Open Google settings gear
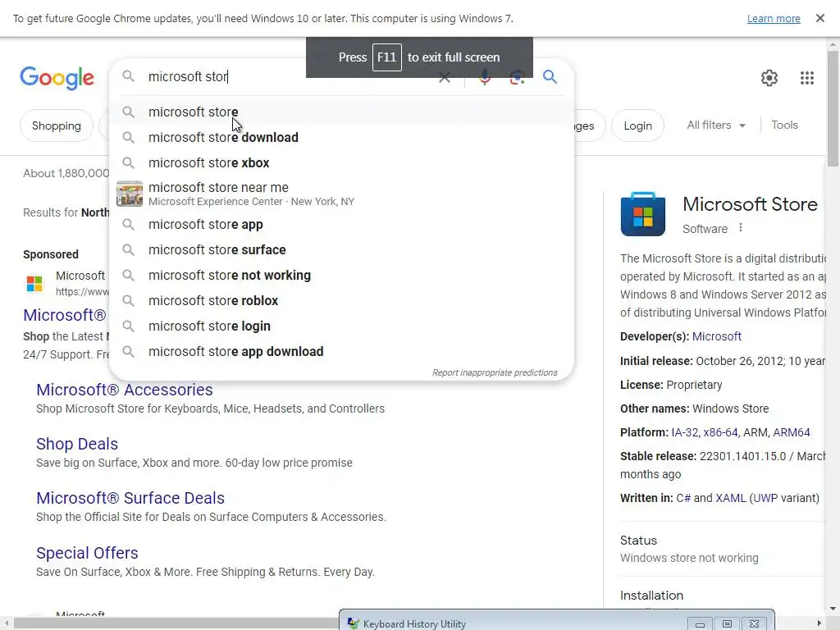The height and width of the screenshot is (630, 840). [769, 78]
